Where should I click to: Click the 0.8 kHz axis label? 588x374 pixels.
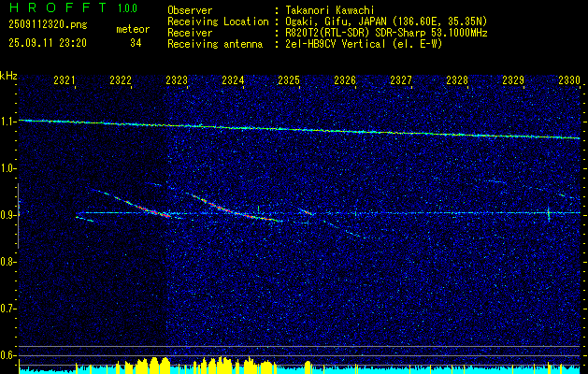[7, 262]
